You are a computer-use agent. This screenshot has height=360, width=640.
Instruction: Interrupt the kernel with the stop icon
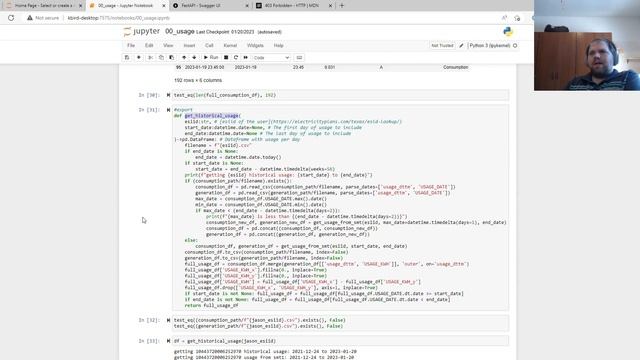[x=226, y=58]
